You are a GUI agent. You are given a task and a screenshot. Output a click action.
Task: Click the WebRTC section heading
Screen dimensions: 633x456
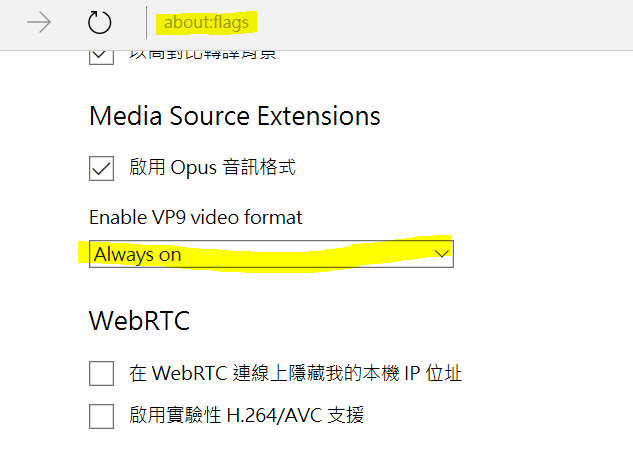[139, 321]
